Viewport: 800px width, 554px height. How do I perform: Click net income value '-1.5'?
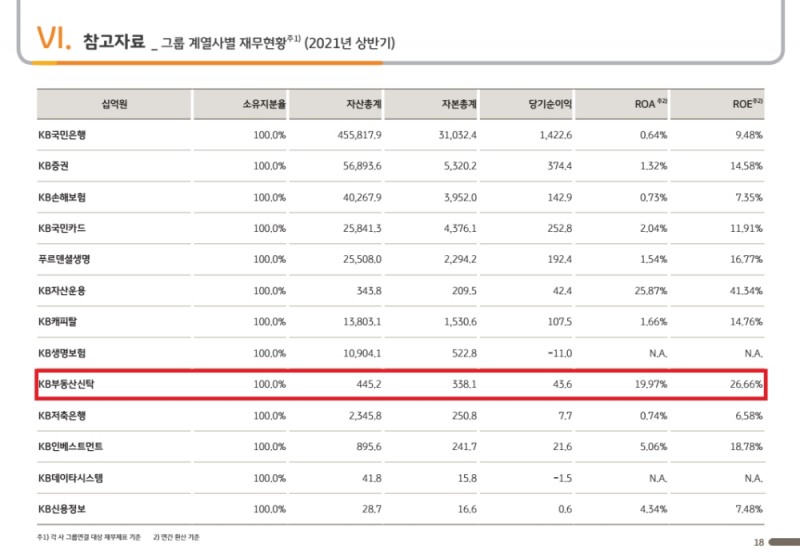click(563, 478)
